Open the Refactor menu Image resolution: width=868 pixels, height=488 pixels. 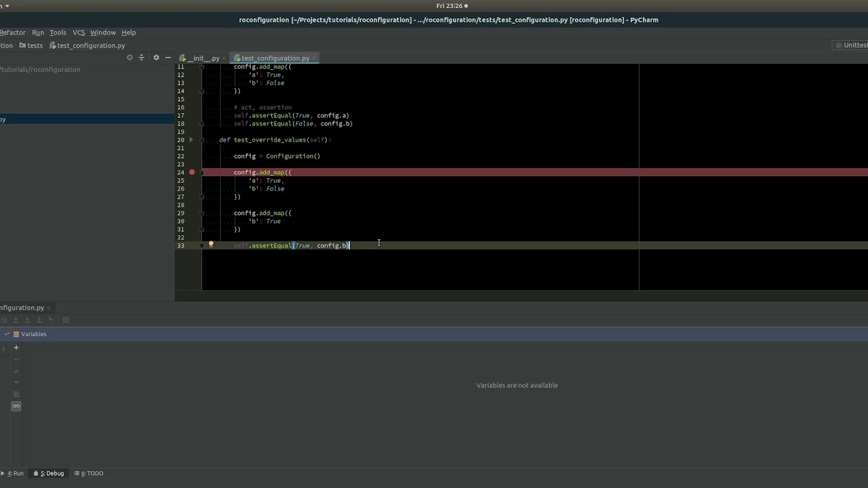pyautogui.click(x=12, y=33)
